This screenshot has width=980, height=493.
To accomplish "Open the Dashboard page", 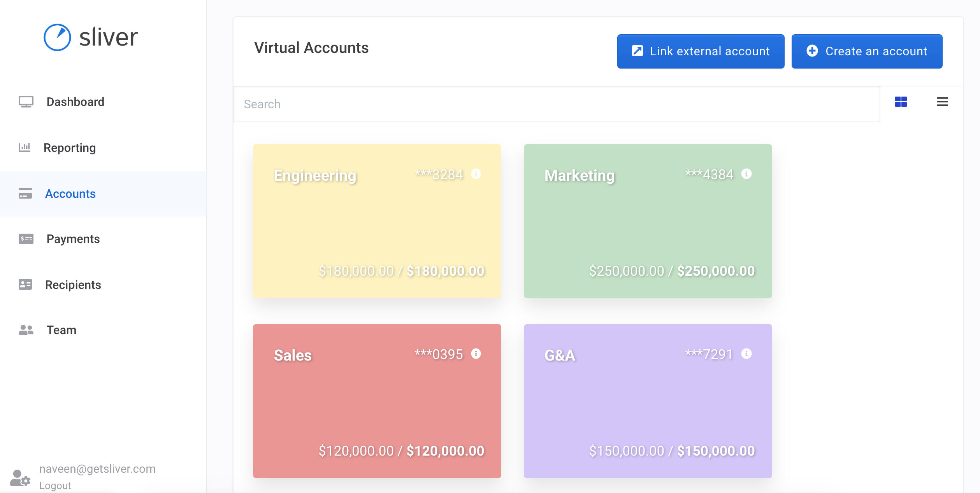I will [75, 102].
